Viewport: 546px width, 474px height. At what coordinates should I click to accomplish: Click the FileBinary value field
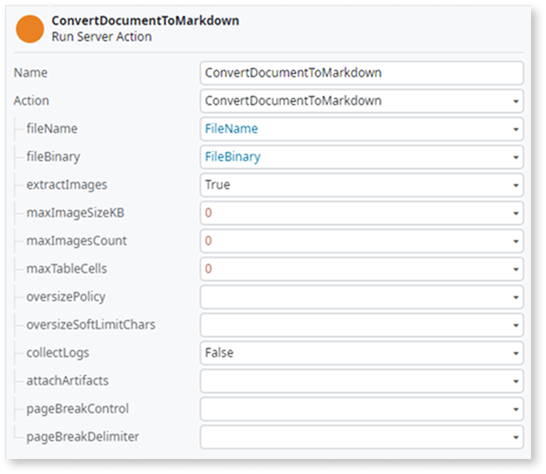click(x=361, y=157)
